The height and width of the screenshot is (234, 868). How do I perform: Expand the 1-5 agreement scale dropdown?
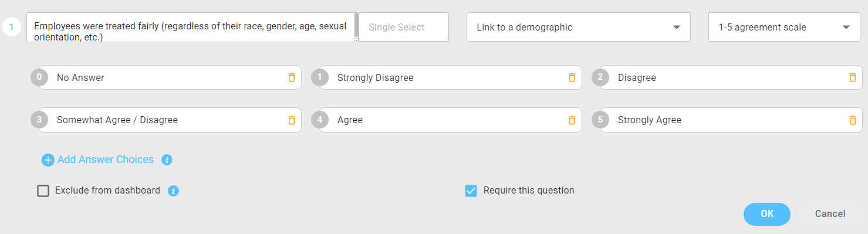point(784,27)
